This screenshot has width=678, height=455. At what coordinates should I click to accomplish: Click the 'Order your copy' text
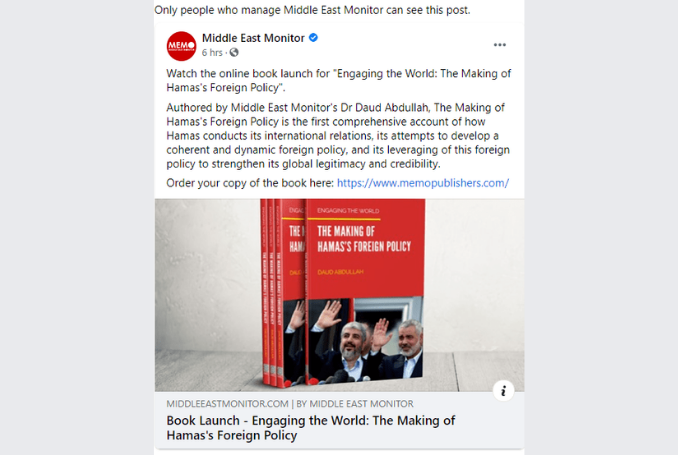tap(250, 183)
